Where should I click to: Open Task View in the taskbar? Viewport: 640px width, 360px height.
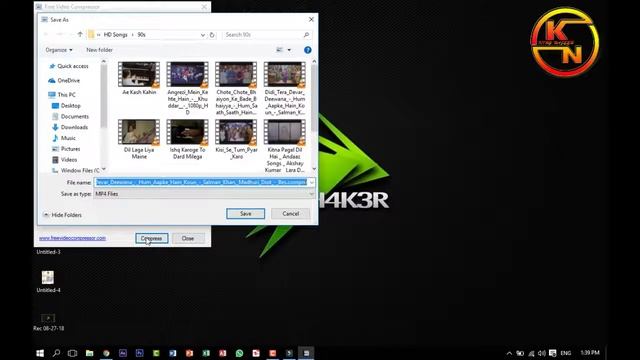(x=72, y=353)
